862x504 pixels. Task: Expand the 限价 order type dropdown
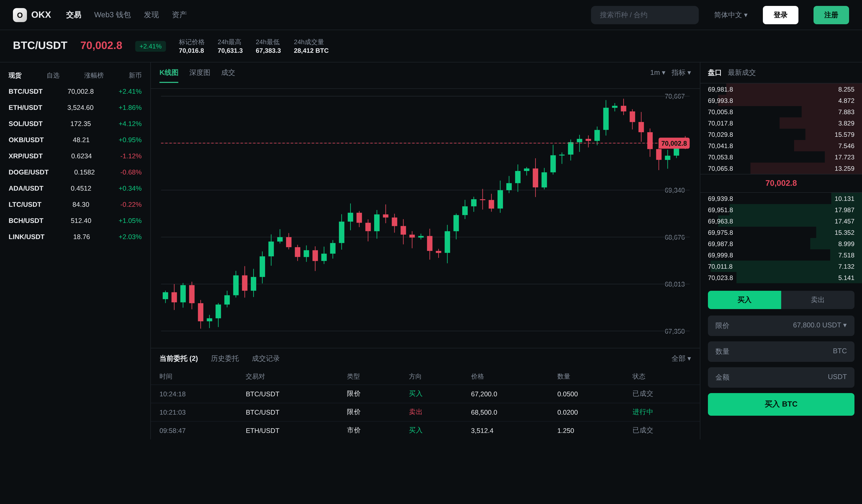(781, 325)
